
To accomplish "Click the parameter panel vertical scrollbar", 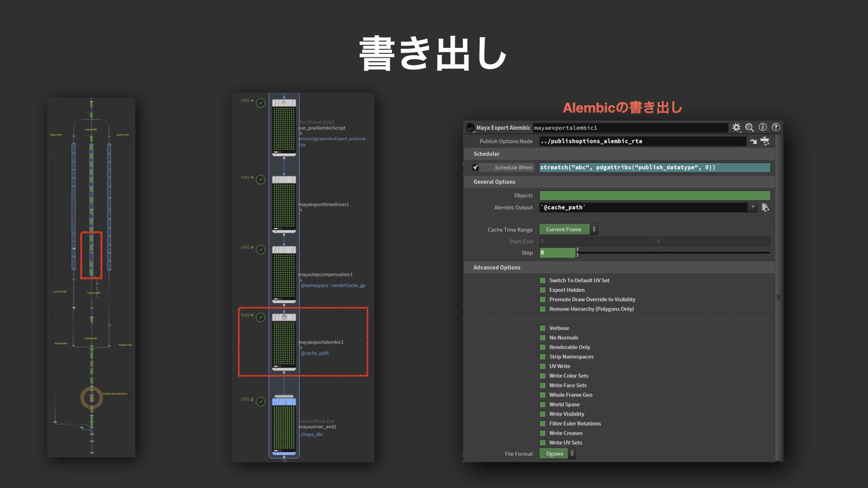I will tap(778, 297).
